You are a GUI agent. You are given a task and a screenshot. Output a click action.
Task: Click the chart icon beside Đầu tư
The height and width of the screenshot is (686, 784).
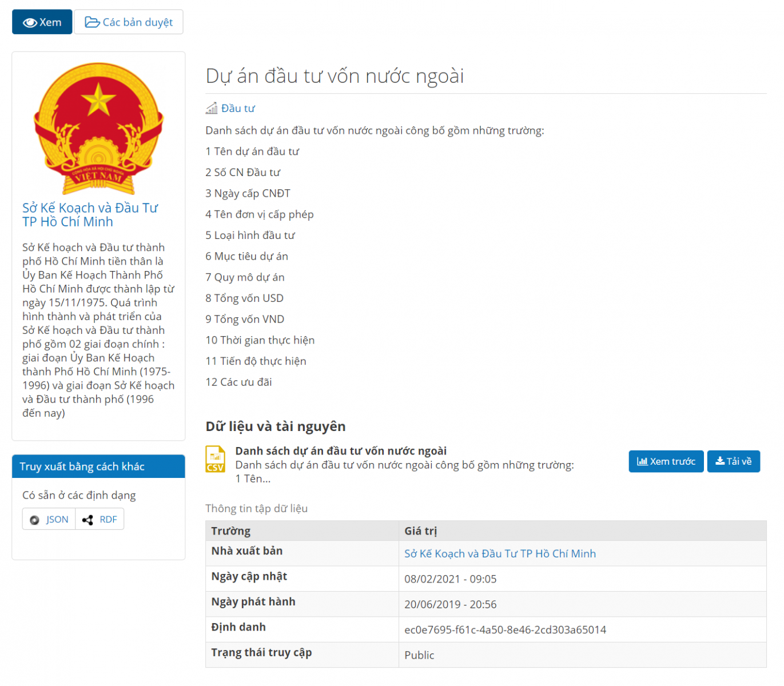212,108
